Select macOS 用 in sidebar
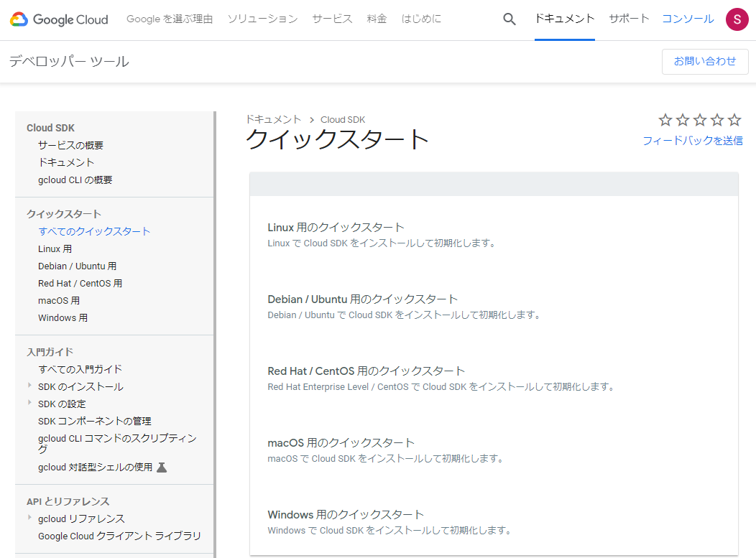This screenshot has height=558, width=756. pos(59,301)
